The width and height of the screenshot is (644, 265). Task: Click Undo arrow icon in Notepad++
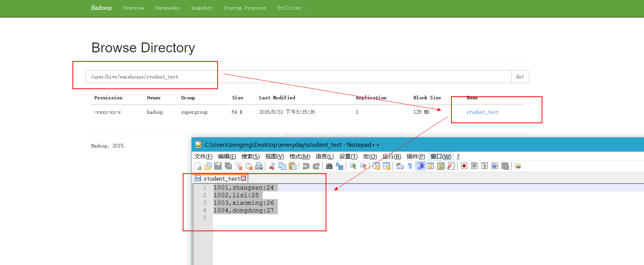(x=306, y=166)
